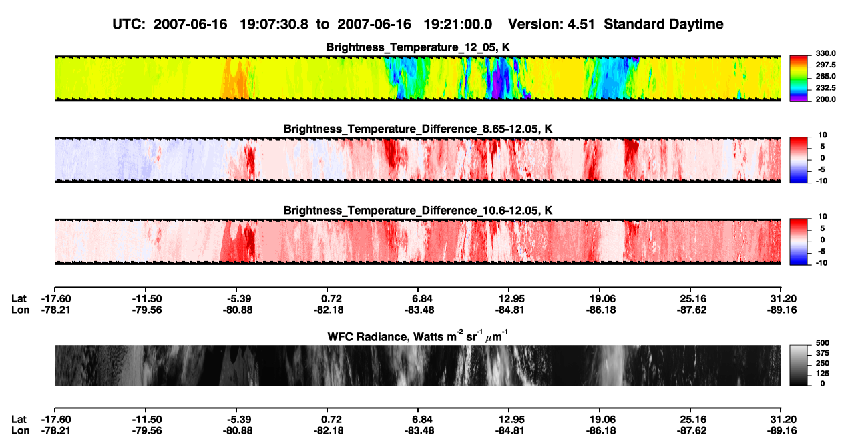Click the lower axis latitude tick -17.60
868x445 pixels.
pyautogui.click(x=55, y=420)
